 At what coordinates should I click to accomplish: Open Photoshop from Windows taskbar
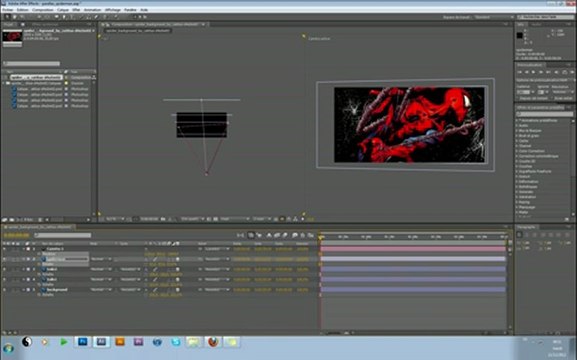coord(83,342)
